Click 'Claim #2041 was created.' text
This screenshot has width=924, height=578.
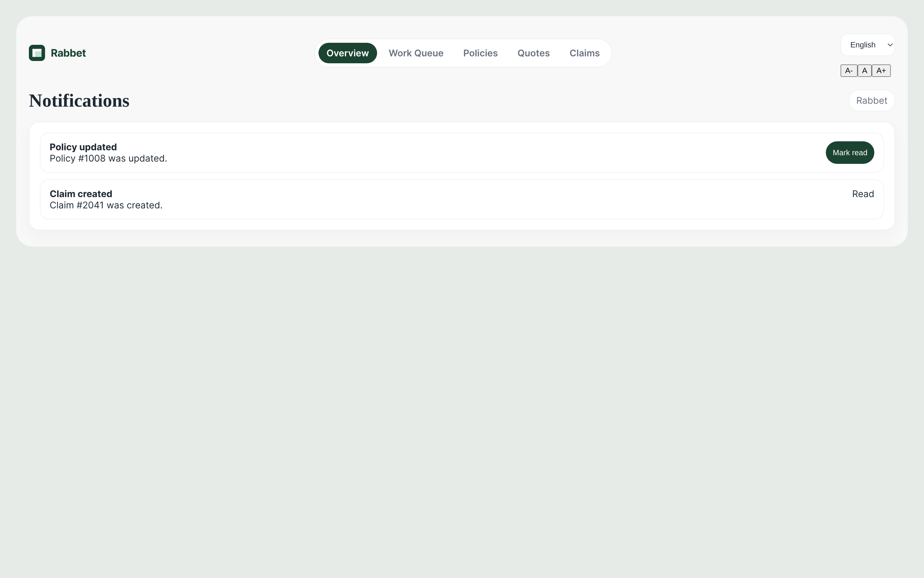[x=106, y=205]
